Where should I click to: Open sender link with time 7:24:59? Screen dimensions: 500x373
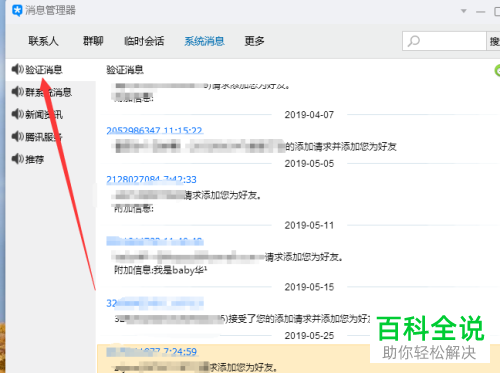[x=151, y=351]
